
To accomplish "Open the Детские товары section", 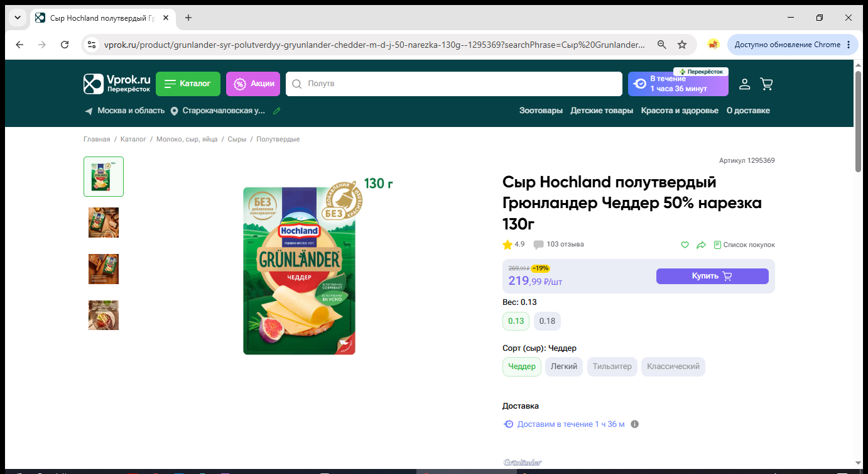I will [x=602, y=111].
